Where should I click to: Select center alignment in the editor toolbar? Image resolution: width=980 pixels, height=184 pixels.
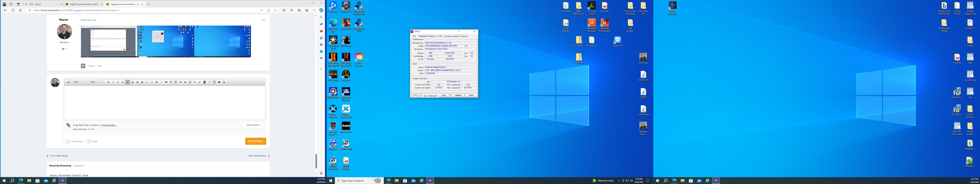click(132, 82)
